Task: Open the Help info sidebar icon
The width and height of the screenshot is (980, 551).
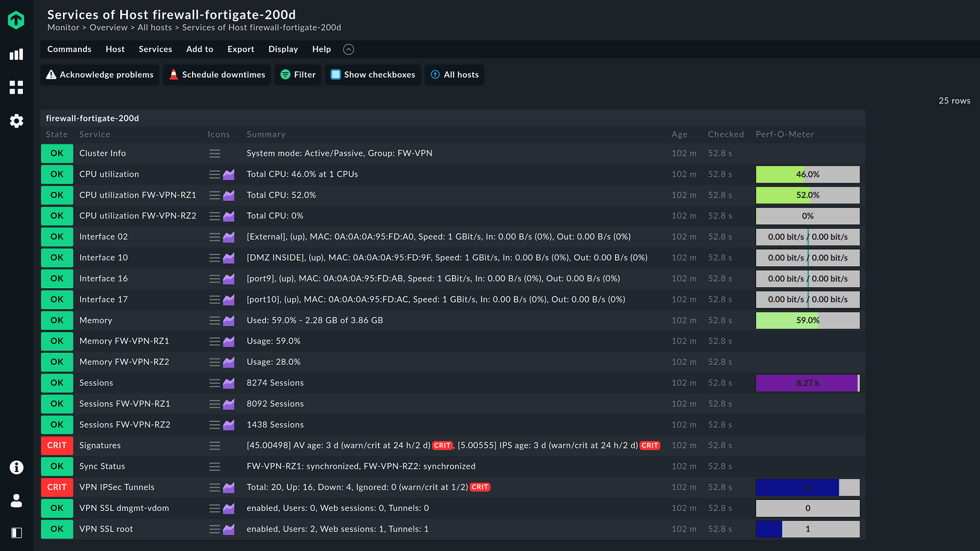Action: pos(16,467)
